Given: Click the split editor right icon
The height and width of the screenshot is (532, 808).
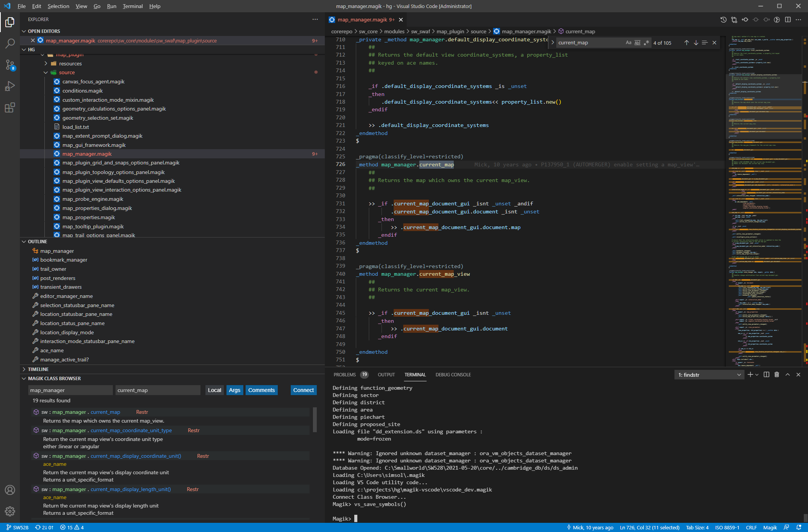Looking at the screenshot, I should pos(788,20).
